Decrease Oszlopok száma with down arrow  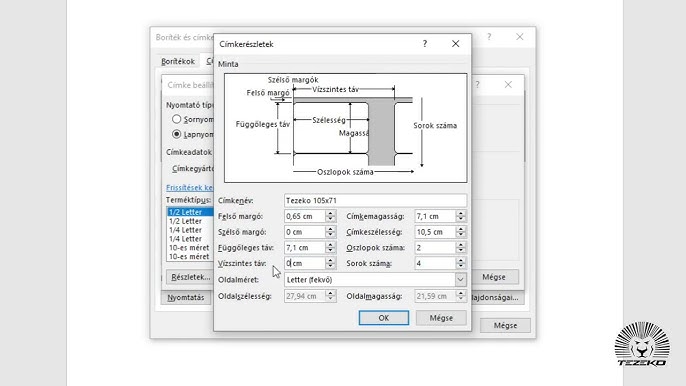(x=461, y=251)
